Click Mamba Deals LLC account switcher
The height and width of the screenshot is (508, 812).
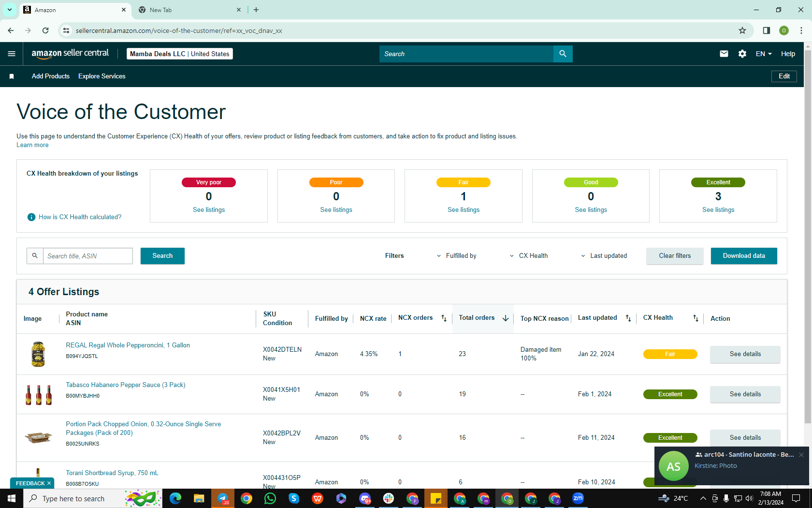[x=180, y=54]
